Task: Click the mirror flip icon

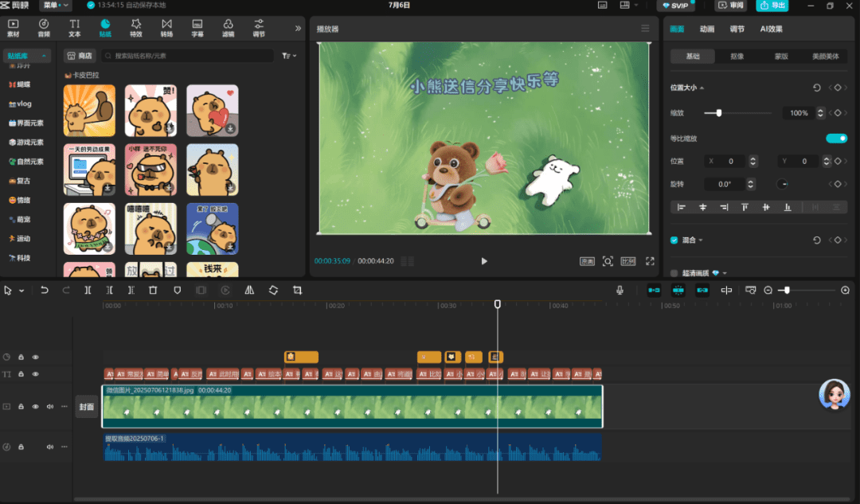Action: click(249, 290)
